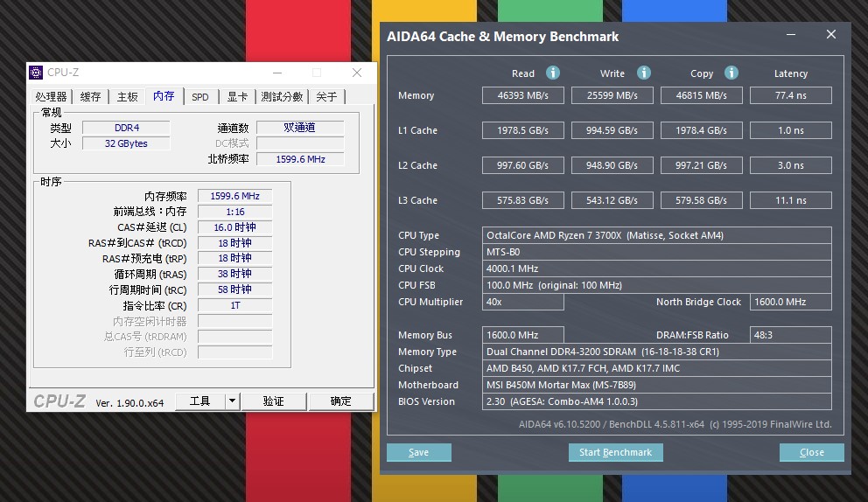Click the 确定 button in CPU-Z
868x502 pixels.
coord(341,401)
